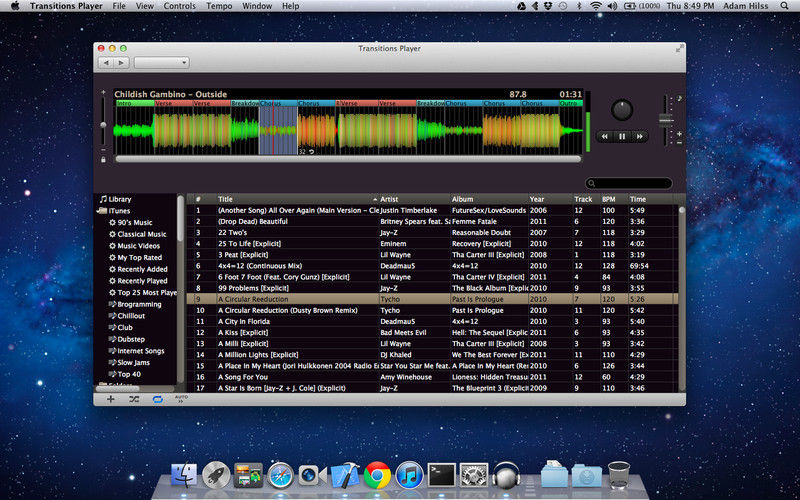Open the Tempo menu
This screenshot has height=500, width=800.
219,6
